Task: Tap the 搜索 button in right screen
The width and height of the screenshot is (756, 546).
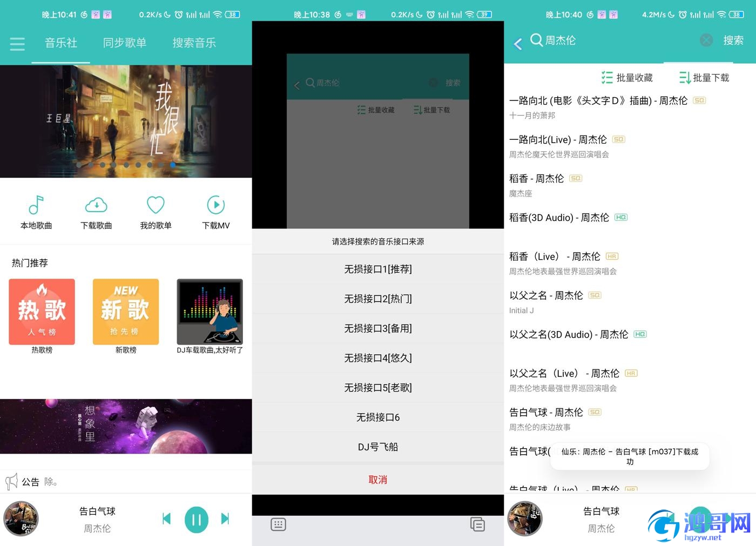Action: click(x=733, y=41)
